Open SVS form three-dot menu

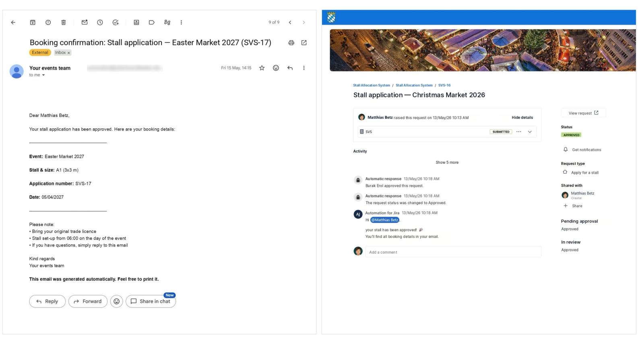519,131
